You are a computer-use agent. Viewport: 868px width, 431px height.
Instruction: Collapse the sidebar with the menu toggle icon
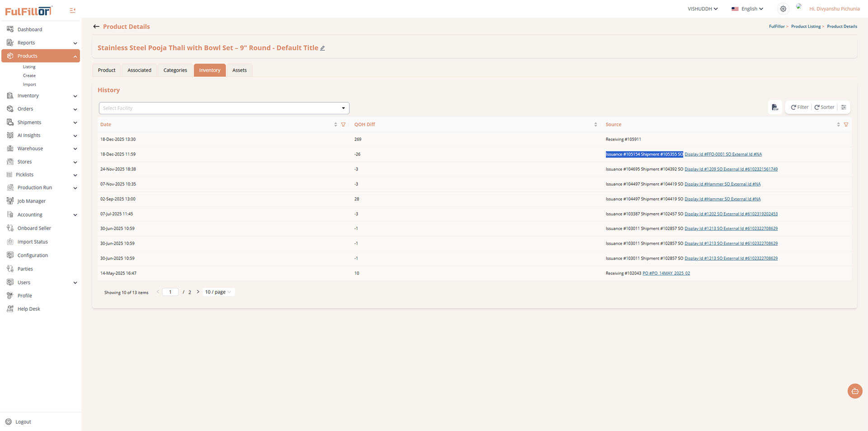pos(72,10)
